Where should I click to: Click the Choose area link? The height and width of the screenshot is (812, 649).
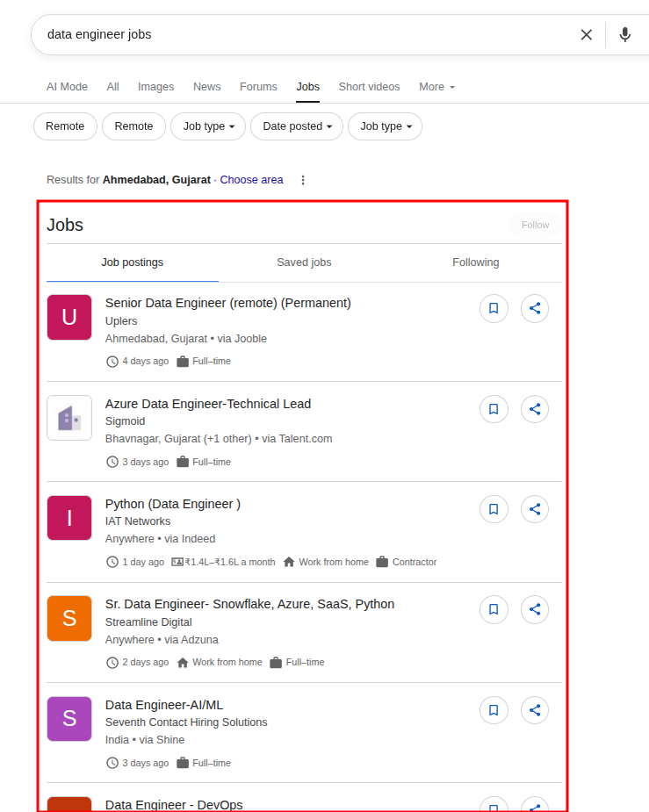tap(251, 179)
